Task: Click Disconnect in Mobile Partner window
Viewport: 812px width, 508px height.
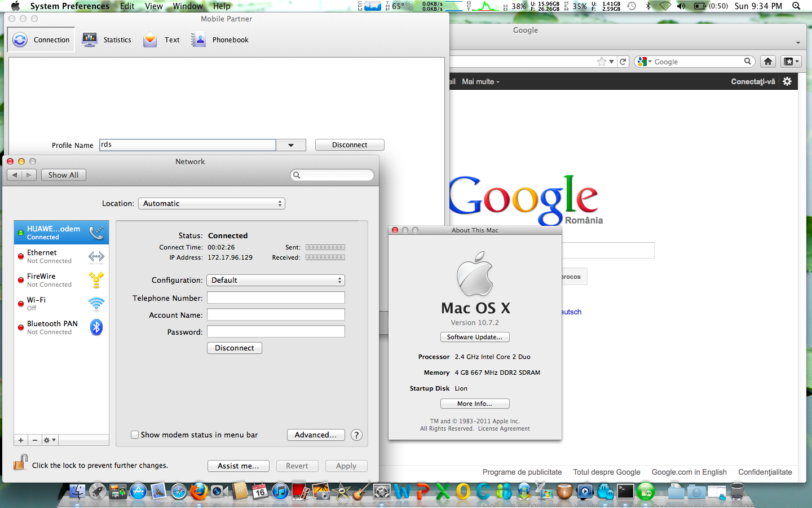Action: 350,145
